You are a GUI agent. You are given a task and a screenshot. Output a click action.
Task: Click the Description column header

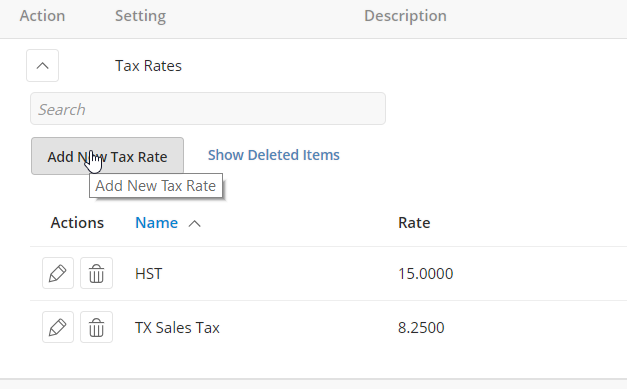point(405,16)
